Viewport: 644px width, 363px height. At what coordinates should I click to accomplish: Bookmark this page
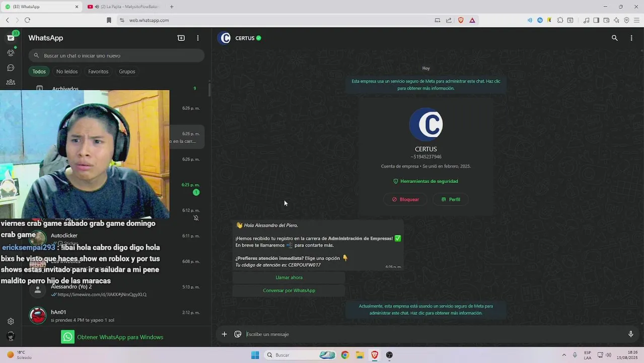click(109, 20)
